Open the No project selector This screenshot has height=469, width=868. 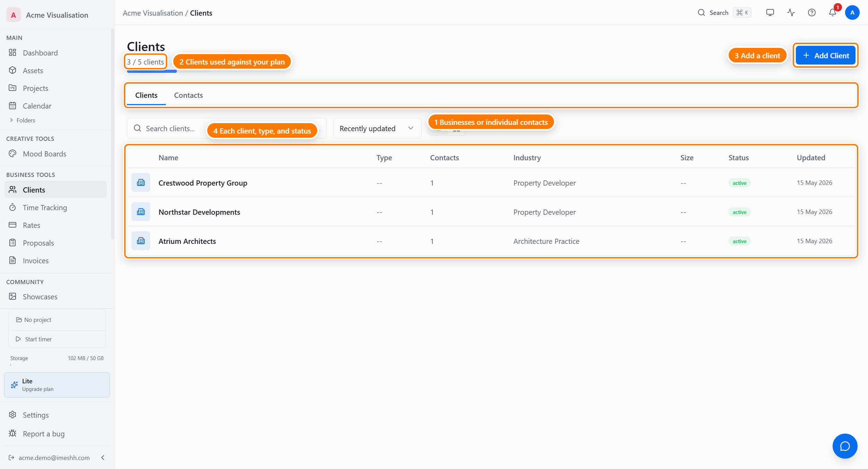[57, 320]
